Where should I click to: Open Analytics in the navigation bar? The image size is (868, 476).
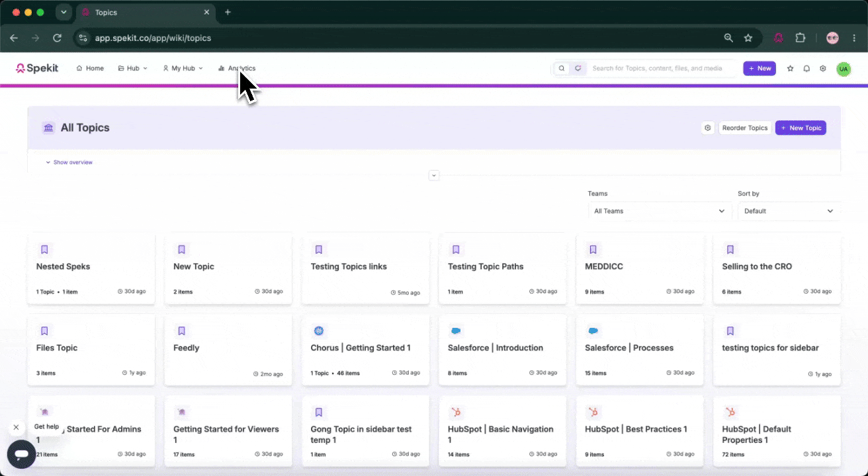237,68
